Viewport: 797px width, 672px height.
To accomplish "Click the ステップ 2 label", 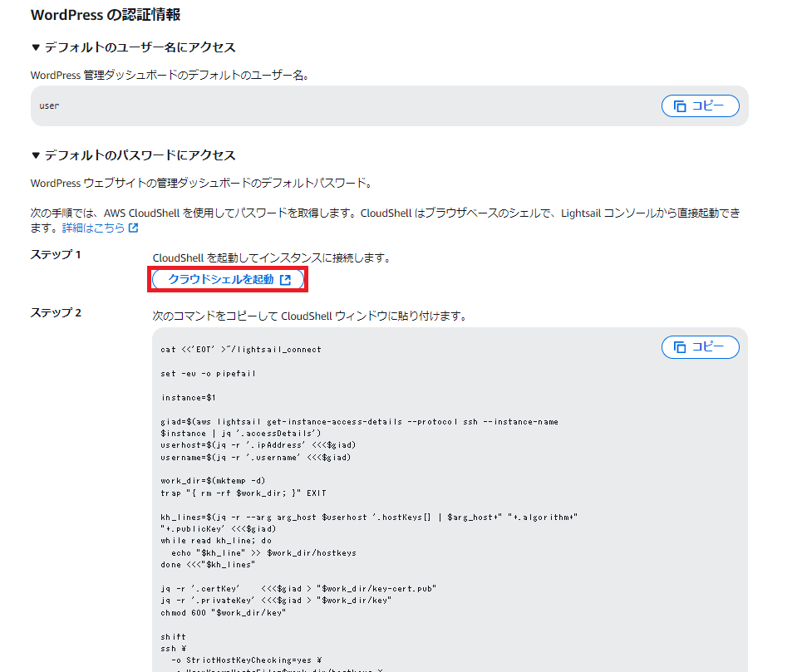I will click(56, 312).
